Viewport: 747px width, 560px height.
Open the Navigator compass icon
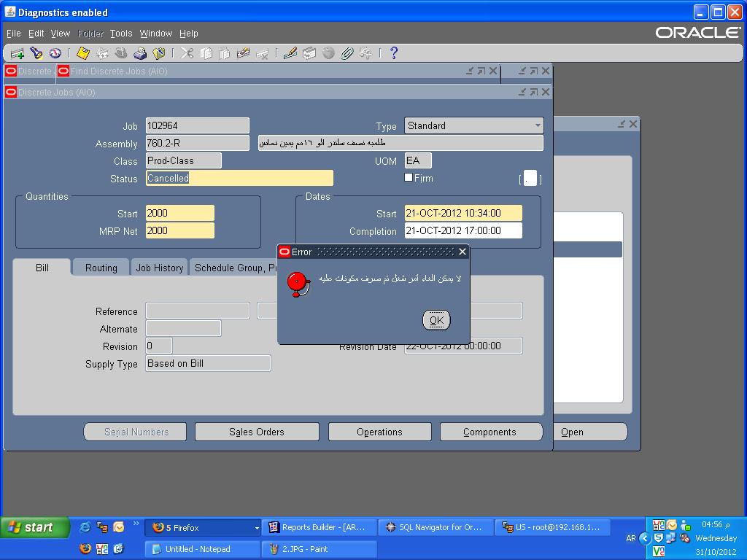[55, 53]
